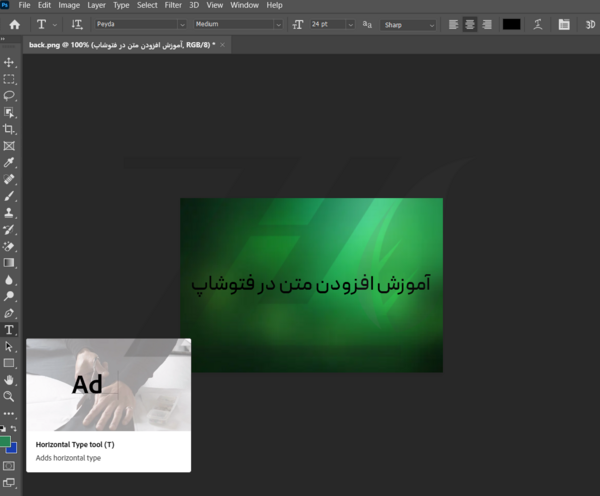Click the Photoshop Ps logo icon

point(5,5)
